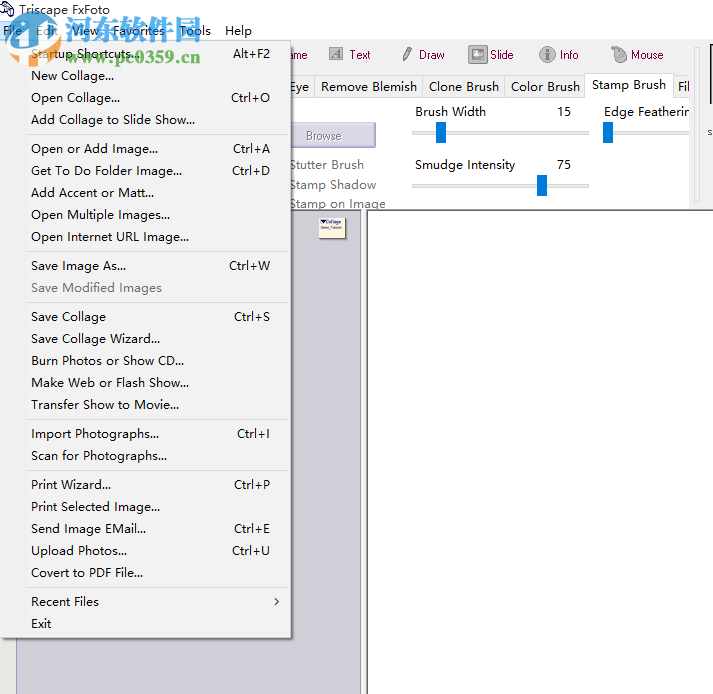
Task: Toggle the Stamp Shadow option
Action: 333,185
